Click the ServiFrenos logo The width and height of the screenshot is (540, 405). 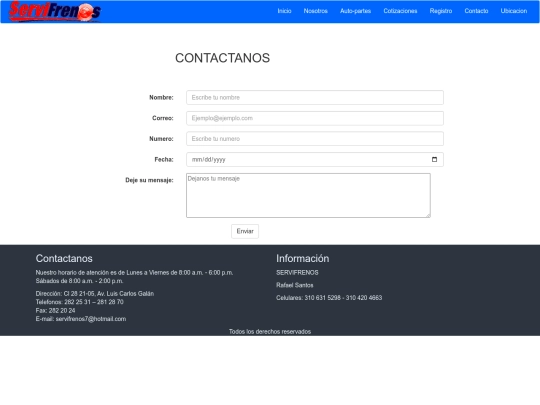click(55, 11)
